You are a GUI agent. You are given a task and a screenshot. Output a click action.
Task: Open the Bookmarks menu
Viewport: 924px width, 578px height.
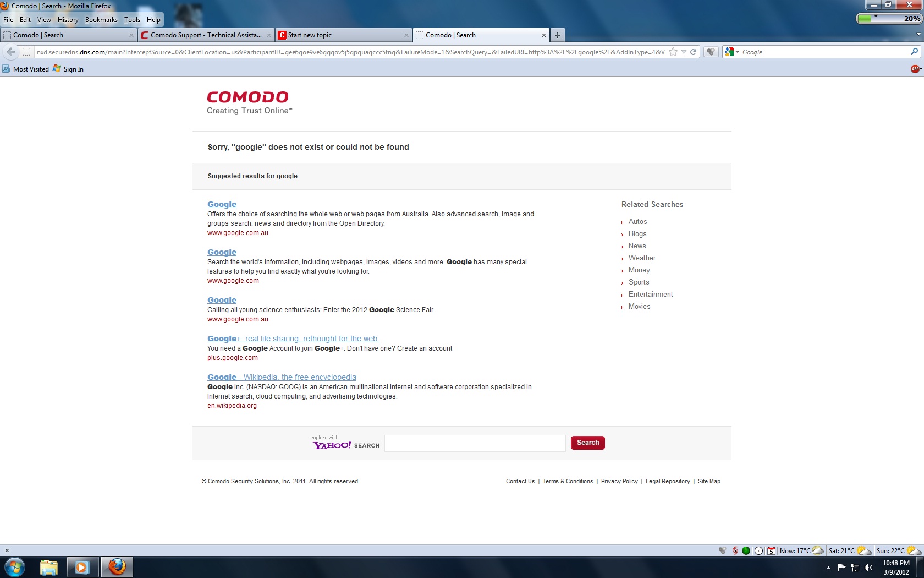click(x=101, y=20)
